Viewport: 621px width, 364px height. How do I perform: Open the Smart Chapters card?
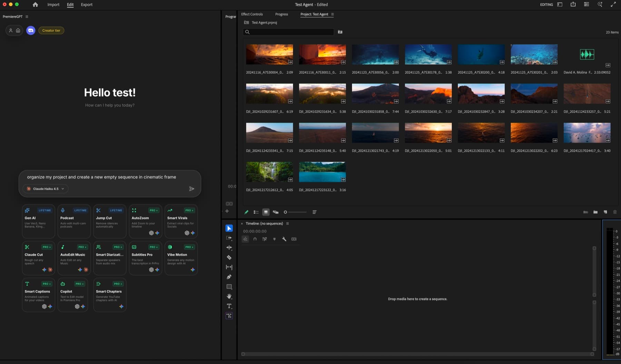click(x=110, y=295)
